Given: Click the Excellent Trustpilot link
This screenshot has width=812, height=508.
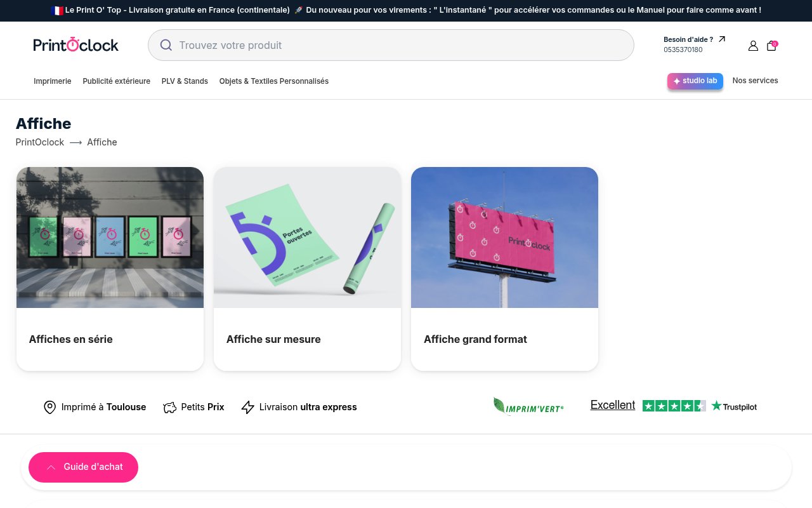Looking at the screenshot, I should 613,405.
